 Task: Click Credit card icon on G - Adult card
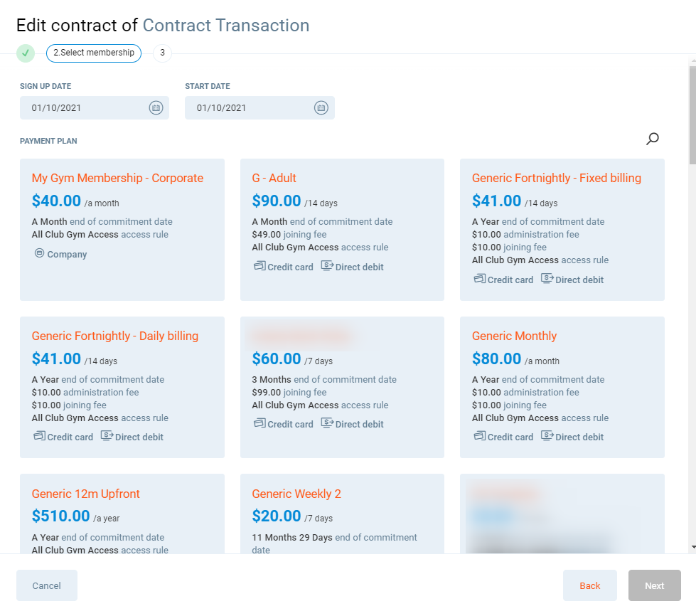coord(259,267)
